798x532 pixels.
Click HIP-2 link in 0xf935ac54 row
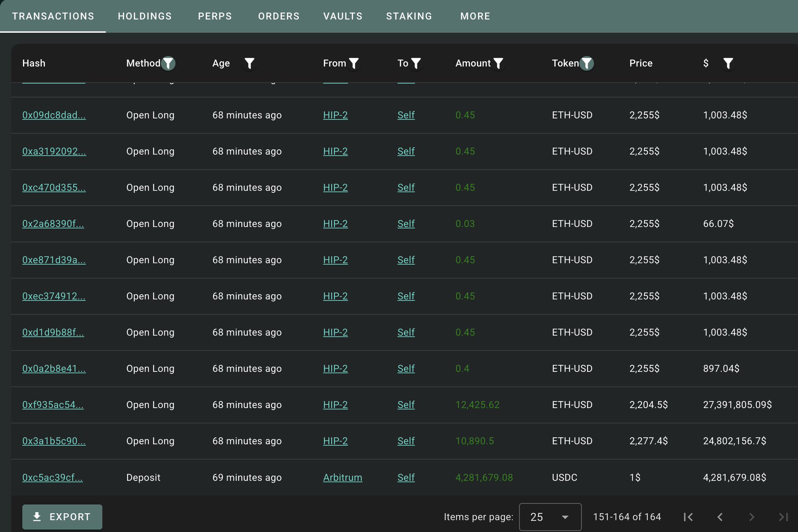(335, 405)
